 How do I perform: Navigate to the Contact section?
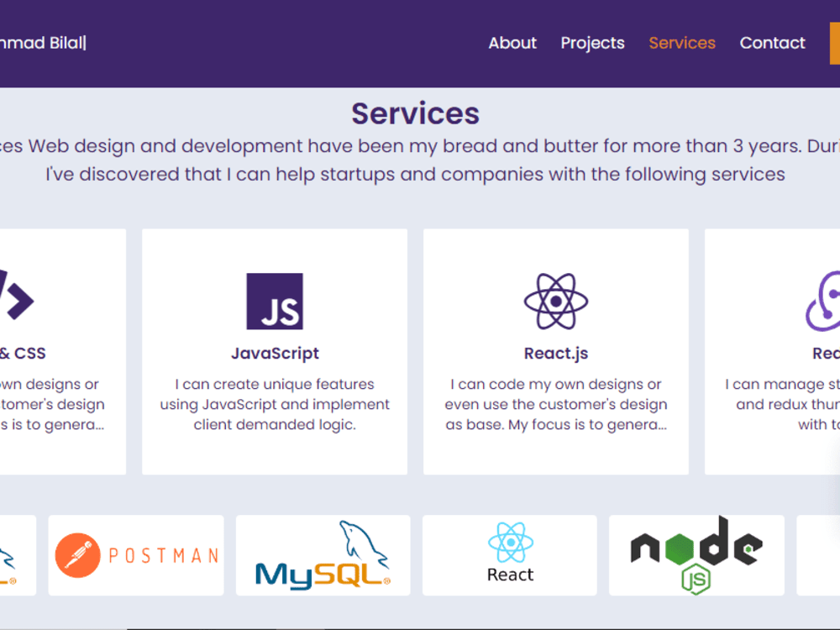coord(772,43)
